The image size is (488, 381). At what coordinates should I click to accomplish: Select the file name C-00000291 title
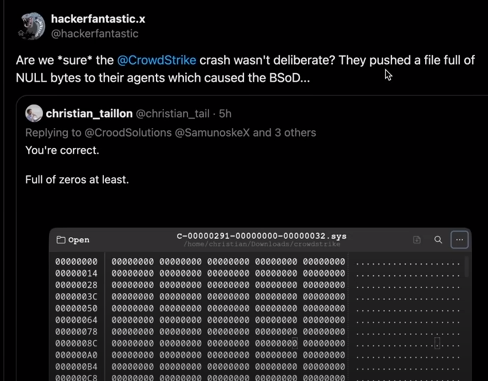point(262,236)
